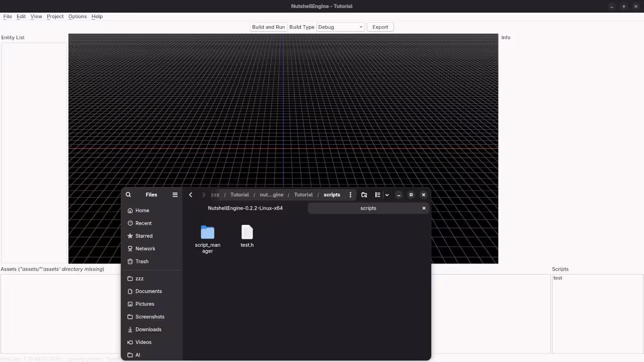Screen dimensions: 644x362
Task: Click the search-in-folder icon beside breadcrumbs
Action: coord(364,195)
